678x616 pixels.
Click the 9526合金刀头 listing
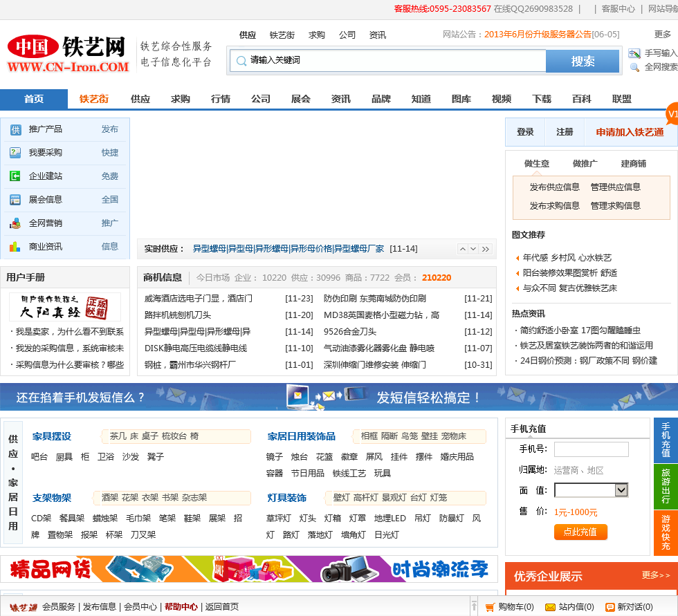[350, 332]
